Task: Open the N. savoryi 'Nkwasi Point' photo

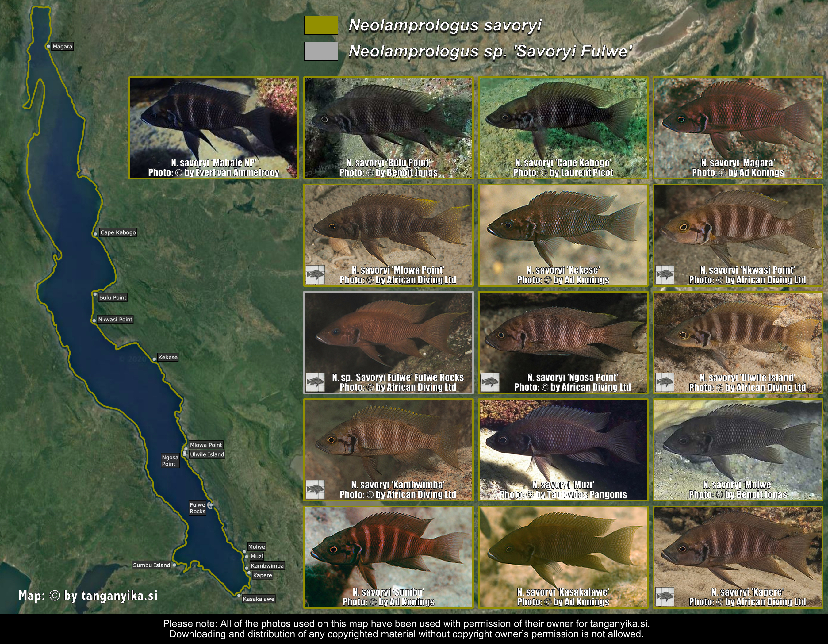Action: pos(738,235)
